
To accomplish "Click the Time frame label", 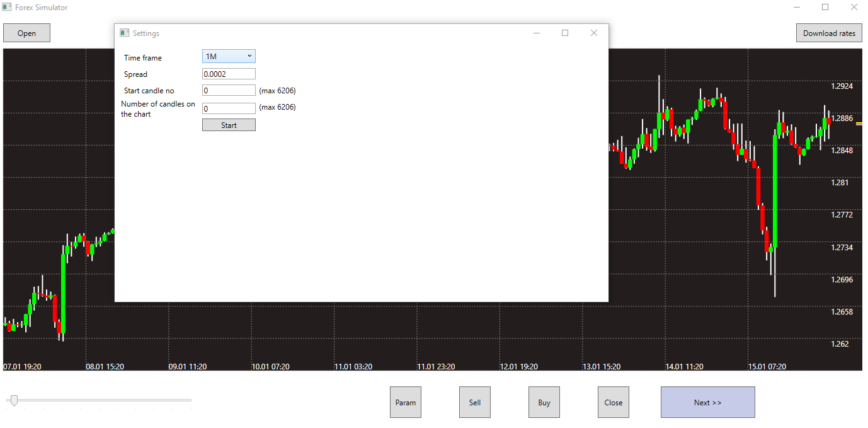I will pyautogui.click(x=143, y=58).
